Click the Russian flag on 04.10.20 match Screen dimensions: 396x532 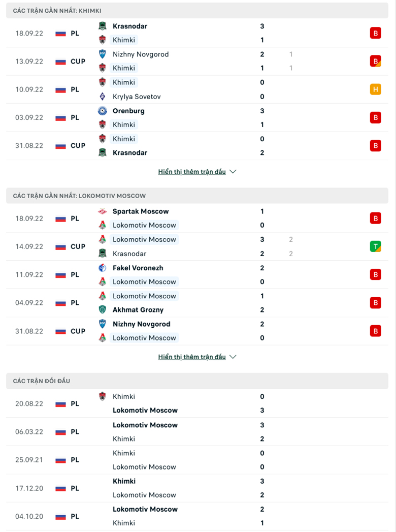[60, 517]
